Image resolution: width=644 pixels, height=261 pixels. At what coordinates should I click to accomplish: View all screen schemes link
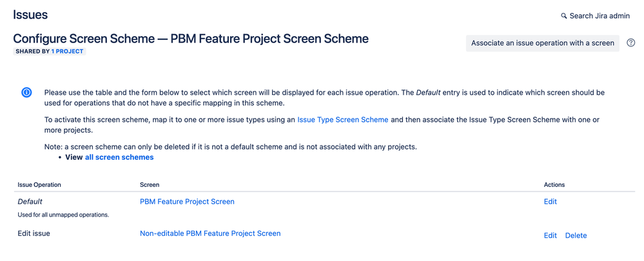(119, 157)
